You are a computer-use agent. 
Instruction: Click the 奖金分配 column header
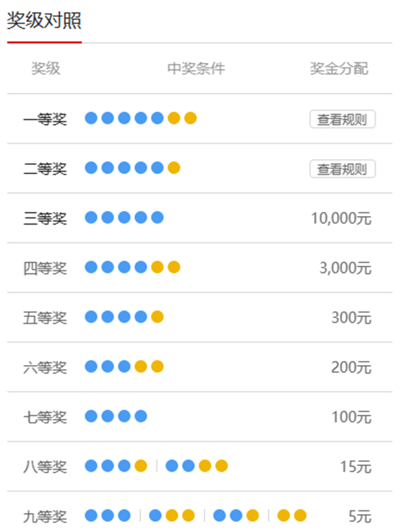point(339,69)
